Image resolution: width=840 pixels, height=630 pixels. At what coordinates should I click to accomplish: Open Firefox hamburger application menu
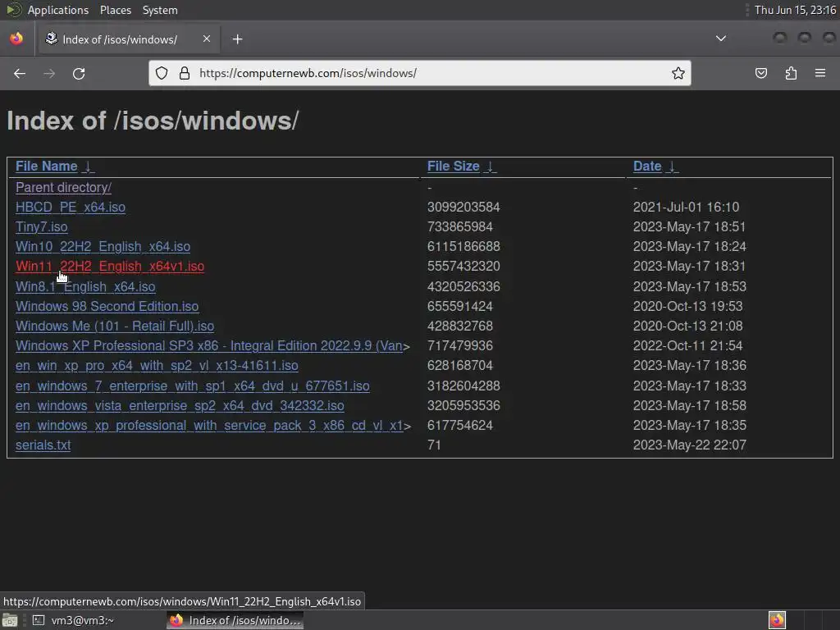[820, 73]
